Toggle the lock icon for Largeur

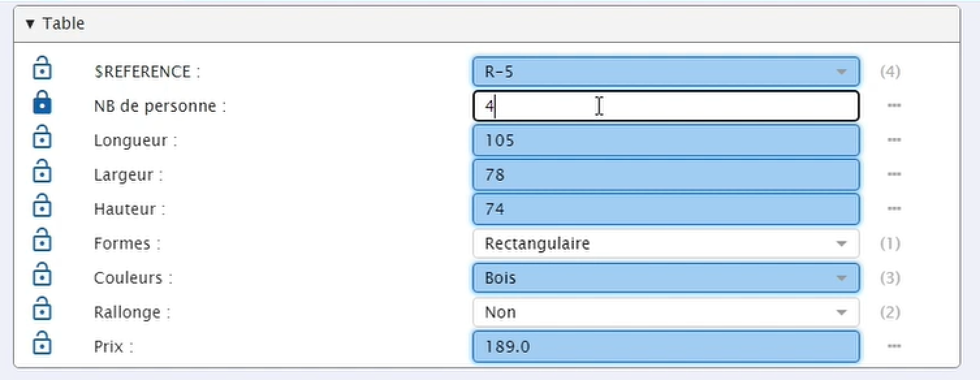tap(42, 172)
